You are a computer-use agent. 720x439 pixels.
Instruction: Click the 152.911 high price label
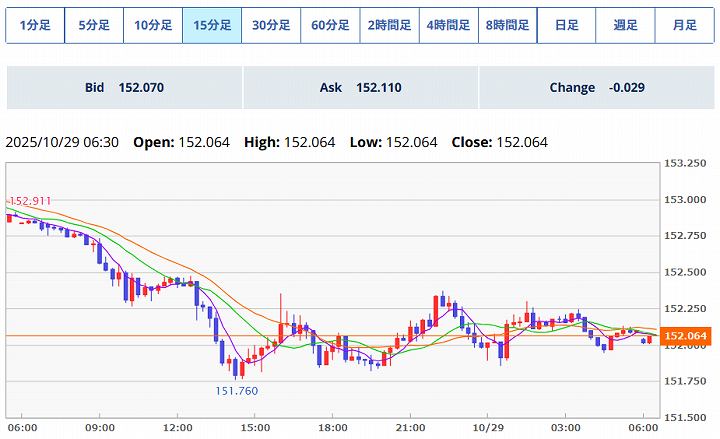point(29,201)
